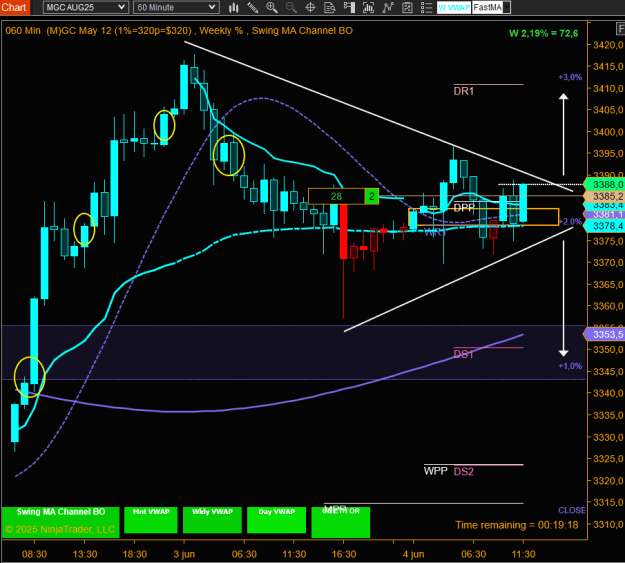Click the W VWAP toolbar button
This screenshot has height=563, width=625.
pyautogui.click(x=454, y=8)
